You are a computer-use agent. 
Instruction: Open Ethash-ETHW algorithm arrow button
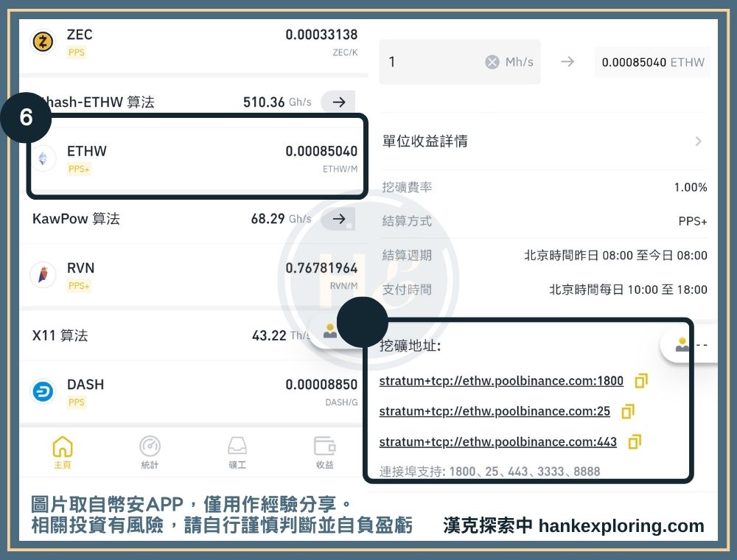(338, 102)
